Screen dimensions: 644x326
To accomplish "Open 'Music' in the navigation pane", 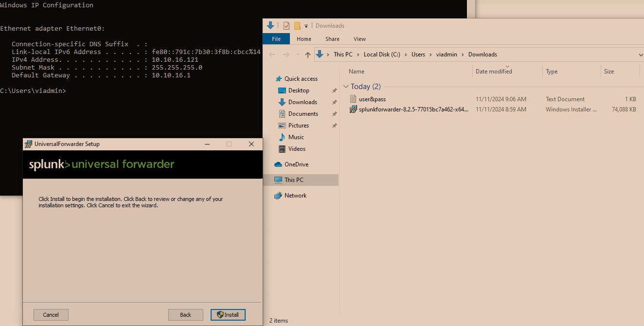I will (296, 137).
